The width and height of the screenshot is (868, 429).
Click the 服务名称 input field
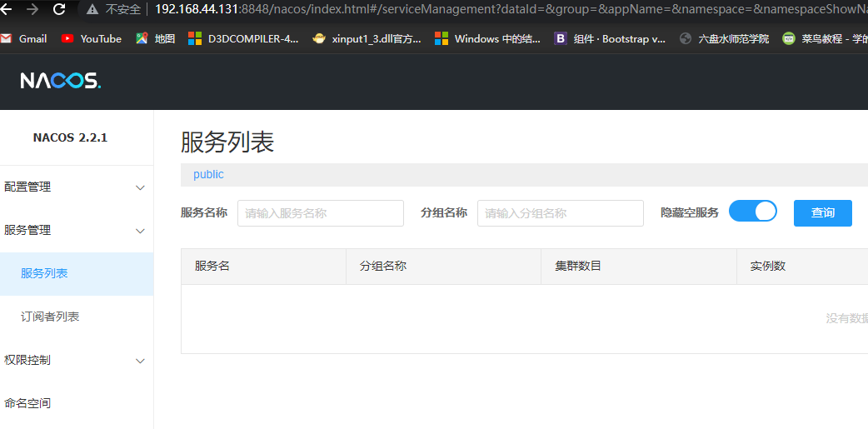[x=321, y=213]
